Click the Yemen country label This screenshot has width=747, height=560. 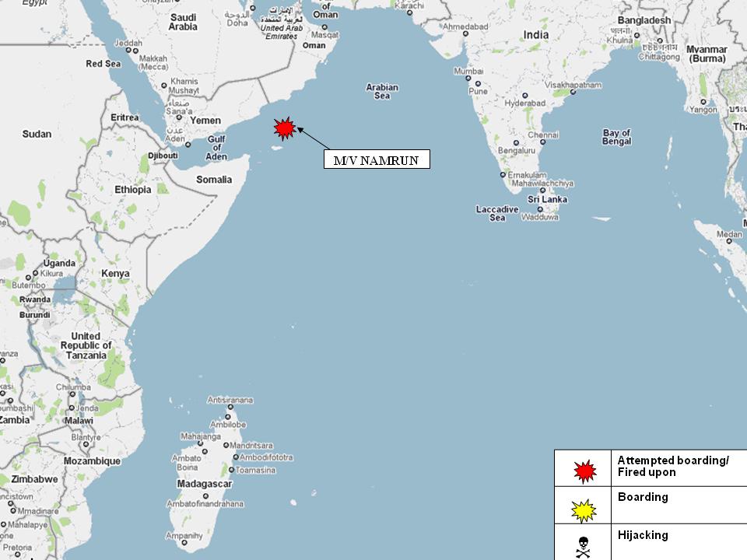point(205,121)
